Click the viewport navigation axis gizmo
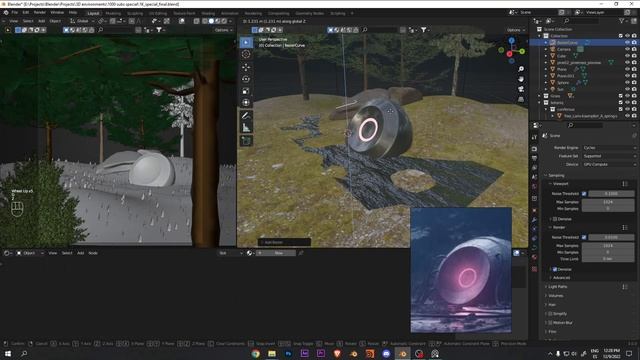This screenshot has width=640, height=360. (511, 50)
